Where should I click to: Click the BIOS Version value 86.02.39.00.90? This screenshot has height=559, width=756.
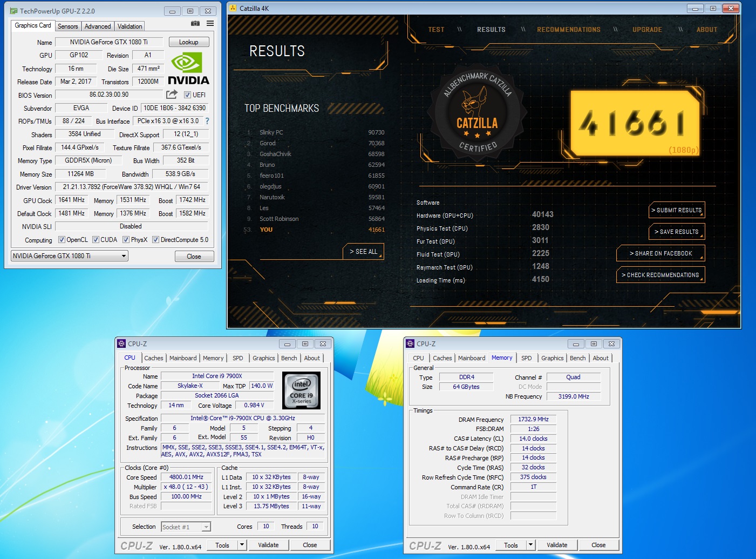[x=109, y=95]
